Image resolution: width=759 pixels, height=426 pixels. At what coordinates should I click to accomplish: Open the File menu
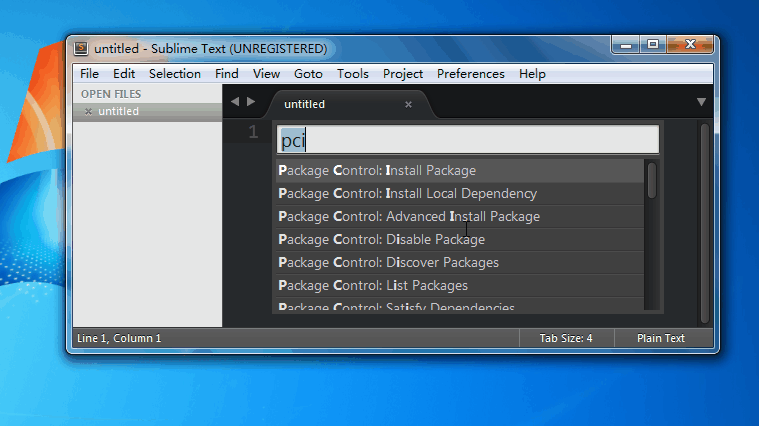point(89,74)
